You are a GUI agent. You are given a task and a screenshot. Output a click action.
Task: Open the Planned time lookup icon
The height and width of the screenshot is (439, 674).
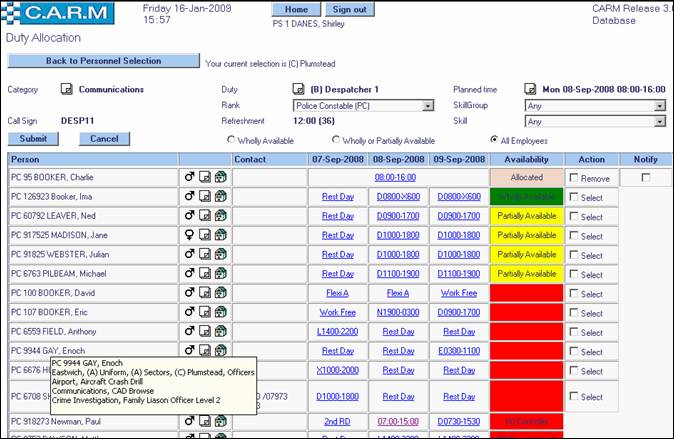click(x=530, y=89)
